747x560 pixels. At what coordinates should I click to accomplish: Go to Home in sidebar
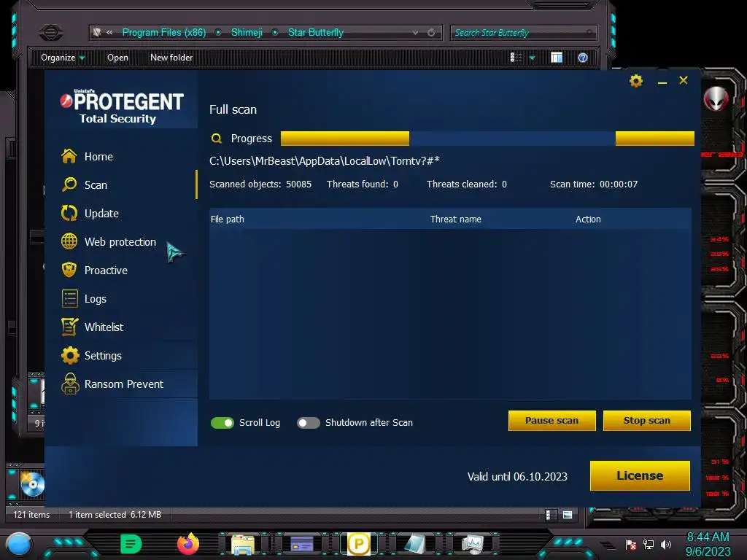click(98, 157)
